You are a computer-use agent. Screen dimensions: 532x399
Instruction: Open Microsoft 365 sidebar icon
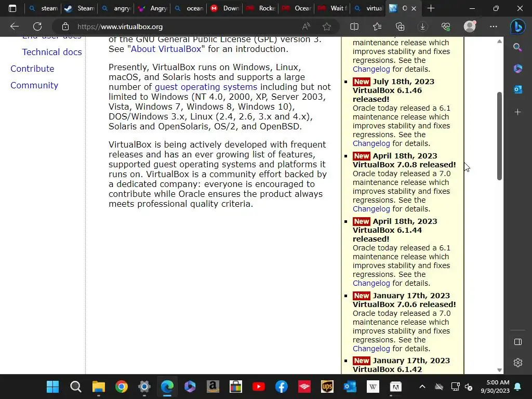click(x=518, y=68)
